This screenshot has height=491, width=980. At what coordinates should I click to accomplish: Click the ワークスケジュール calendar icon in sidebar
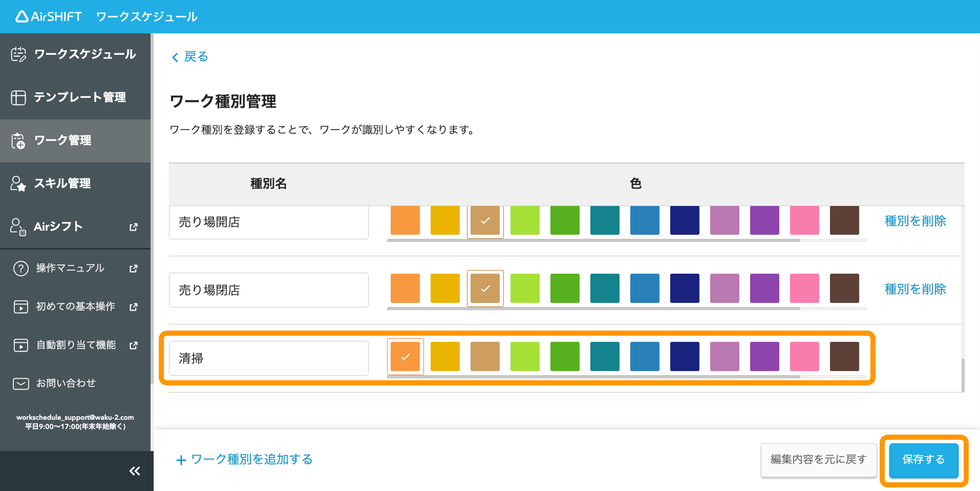coord(18,54)
